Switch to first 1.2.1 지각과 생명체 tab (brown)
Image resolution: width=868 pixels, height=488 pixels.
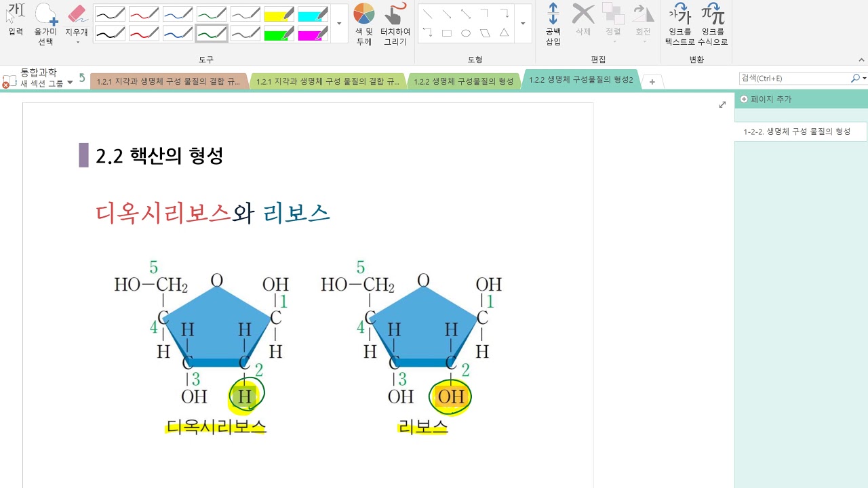(168, 81)
